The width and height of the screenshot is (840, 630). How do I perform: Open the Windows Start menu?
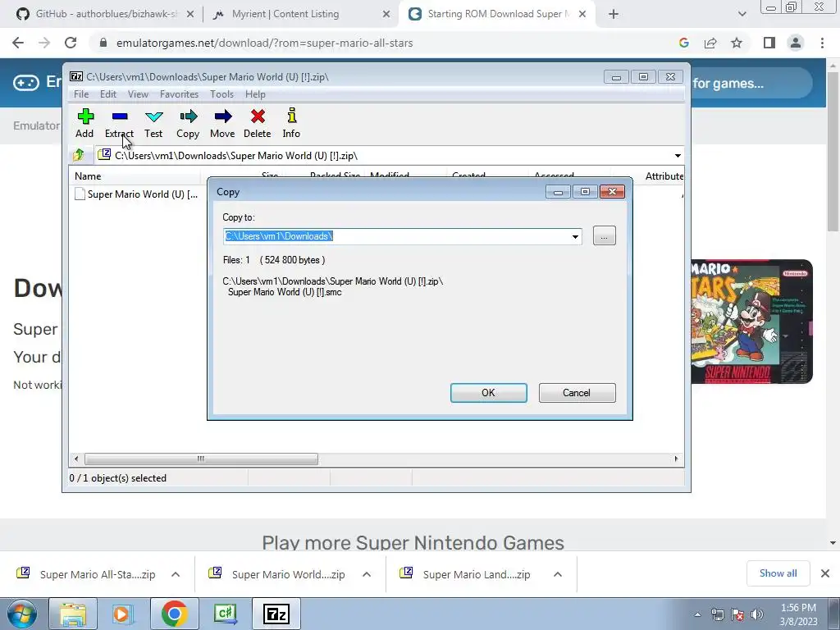(22, 614)
